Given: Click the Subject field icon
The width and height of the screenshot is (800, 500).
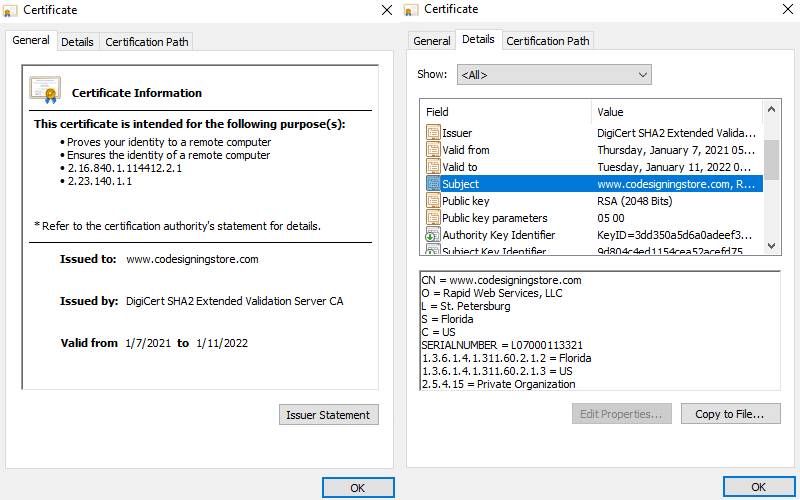Looking at the screenshot, I should pos(433,184).
